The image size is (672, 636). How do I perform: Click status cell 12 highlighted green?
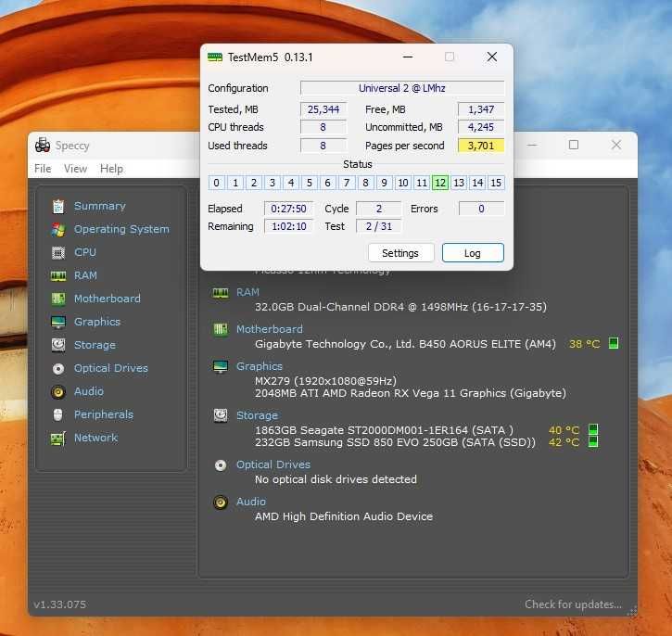440,183
